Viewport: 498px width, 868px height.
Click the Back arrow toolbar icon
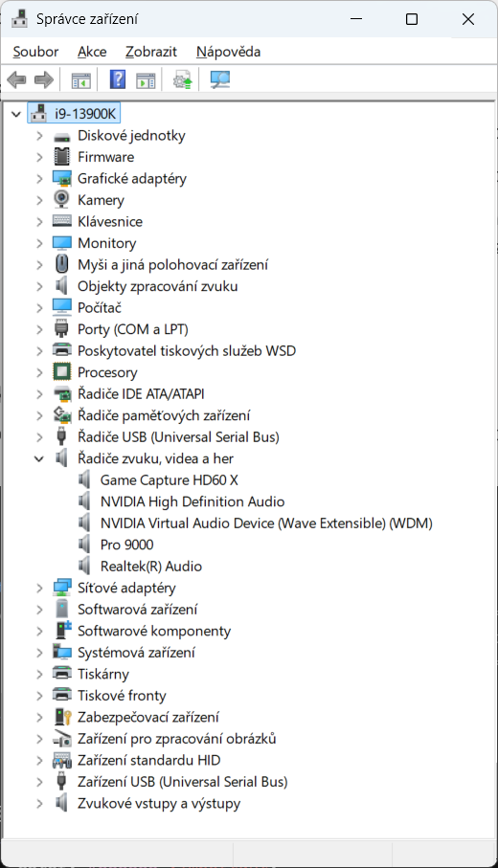pos(16,79)
